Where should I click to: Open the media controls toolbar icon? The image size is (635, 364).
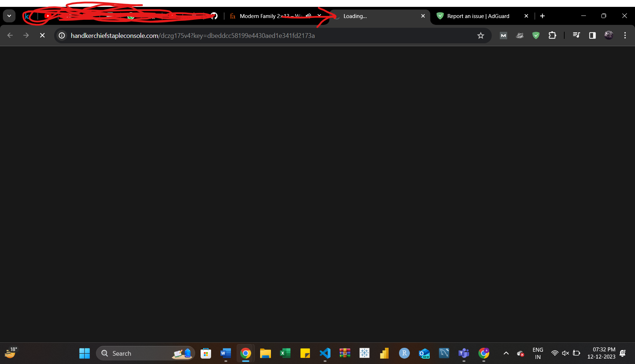click(x=576, y=35)
